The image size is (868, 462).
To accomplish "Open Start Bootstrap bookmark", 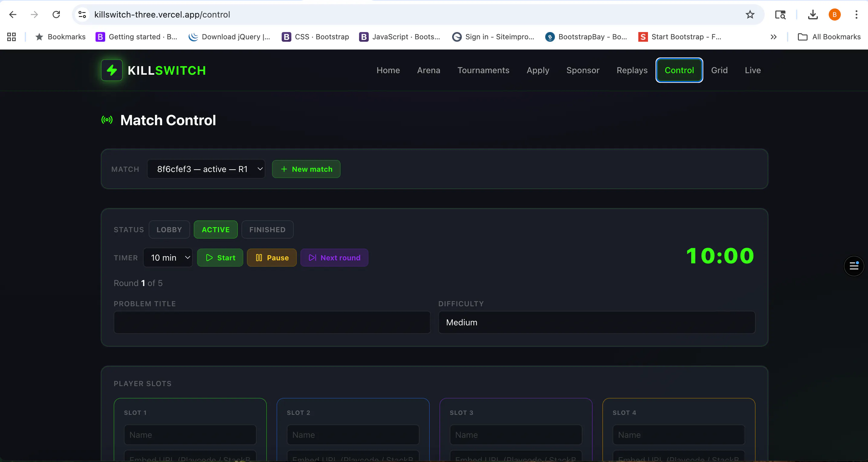I will tap(680, 37).
